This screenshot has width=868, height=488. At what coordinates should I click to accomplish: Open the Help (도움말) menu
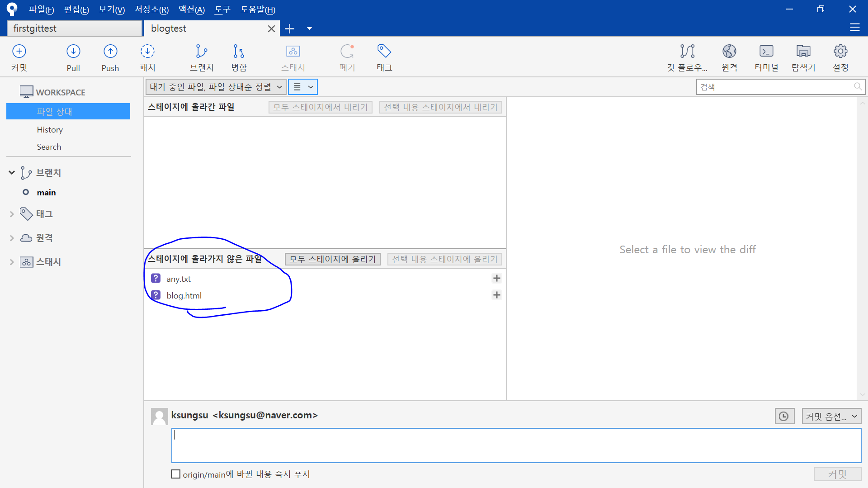258,9
